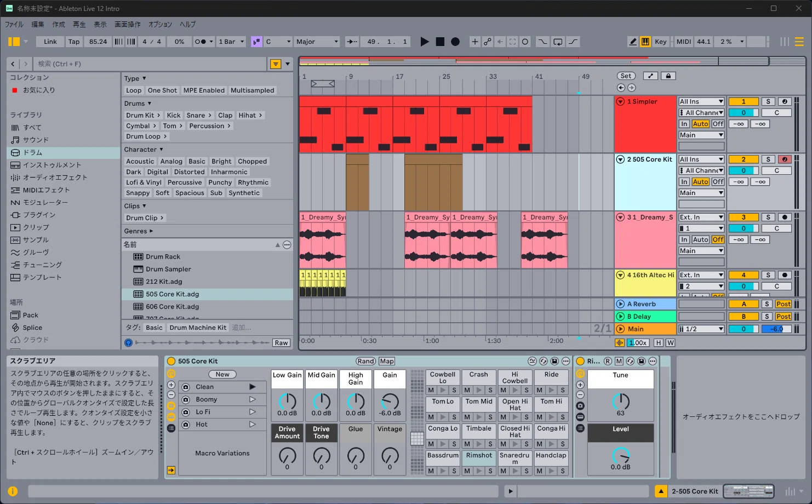This screenshot has width=812, height=504.
Task: Toggle the Loop switch icon
Action: 558,42
